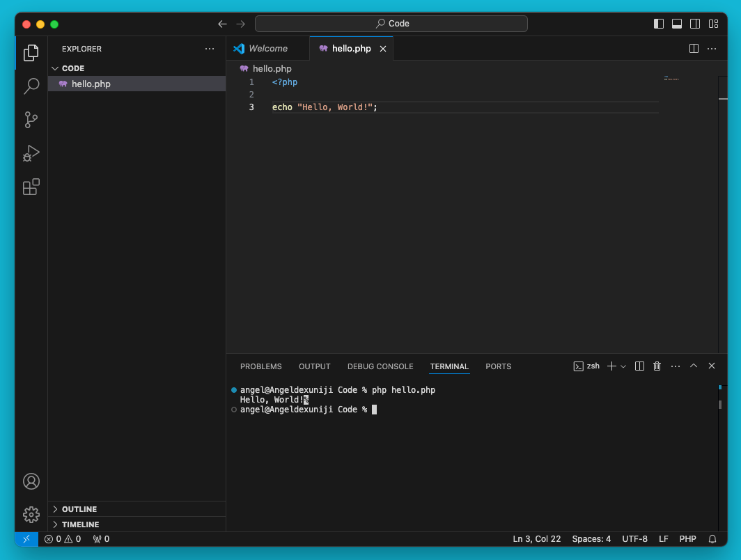Switch to the DEBUG CONSOLE panel tab

380,366
